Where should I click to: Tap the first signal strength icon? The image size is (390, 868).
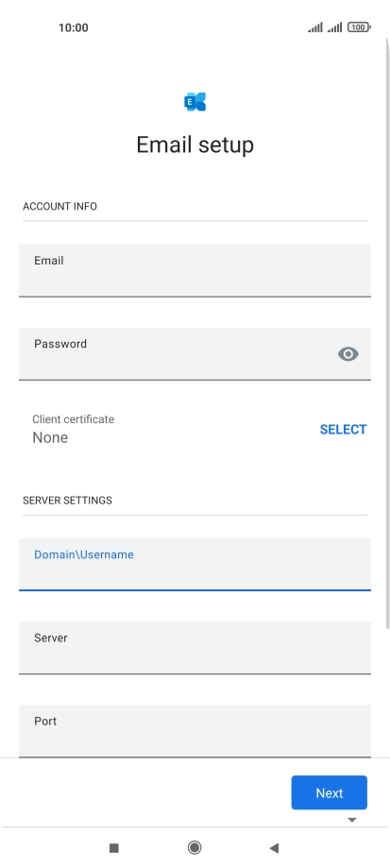tap(315, 27)
